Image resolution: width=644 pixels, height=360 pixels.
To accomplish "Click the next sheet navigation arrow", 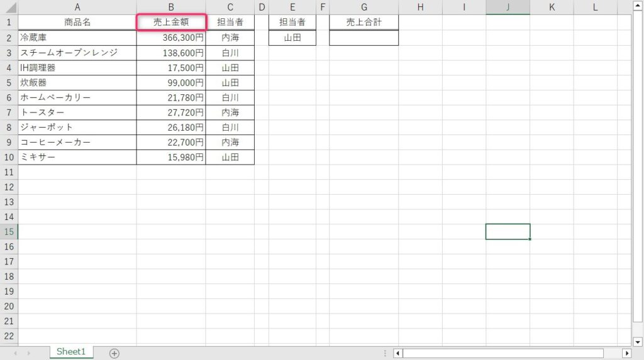I will coord(30,353).
